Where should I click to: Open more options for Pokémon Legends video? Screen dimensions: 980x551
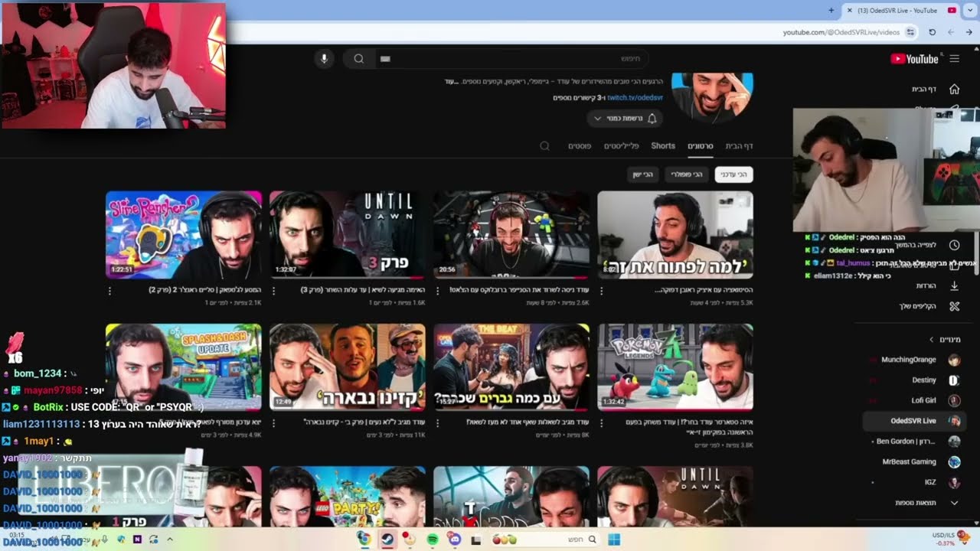(602, 422)
